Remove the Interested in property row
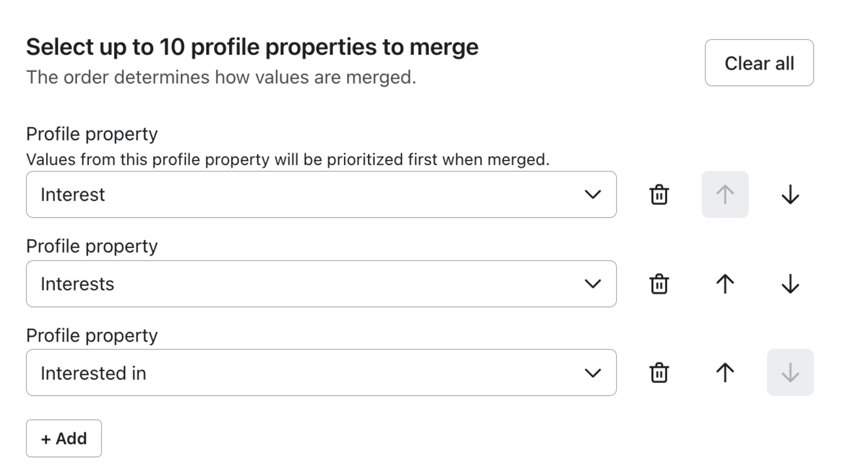Image resolution: width=868 pixels, height=475 pixels. pos(659,373)
